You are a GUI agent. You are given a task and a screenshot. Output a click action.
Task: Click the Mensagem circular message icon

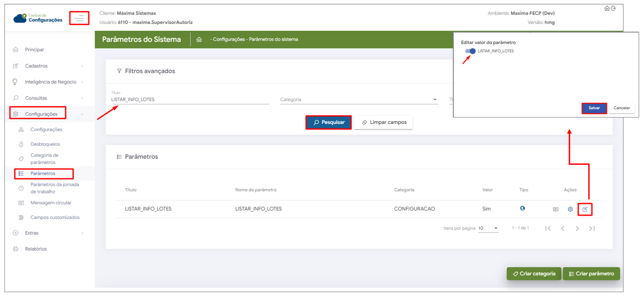(21, 203)
